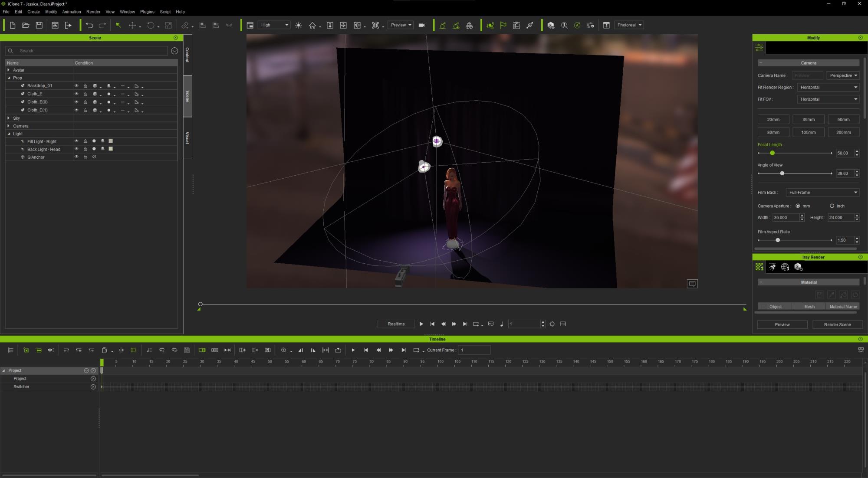The image size is (868, 478).
Task: Expand the Avatar tree node
Action: (9, 70)
